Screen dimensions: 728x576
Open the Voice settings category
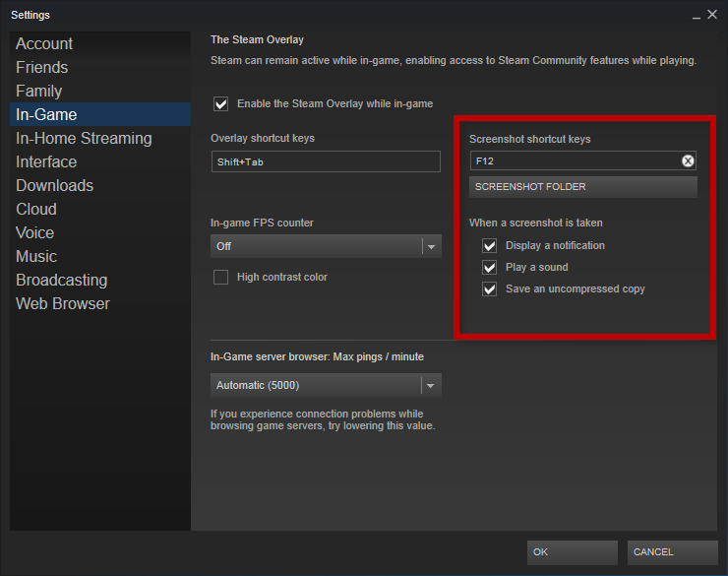[x=100, y=232]
